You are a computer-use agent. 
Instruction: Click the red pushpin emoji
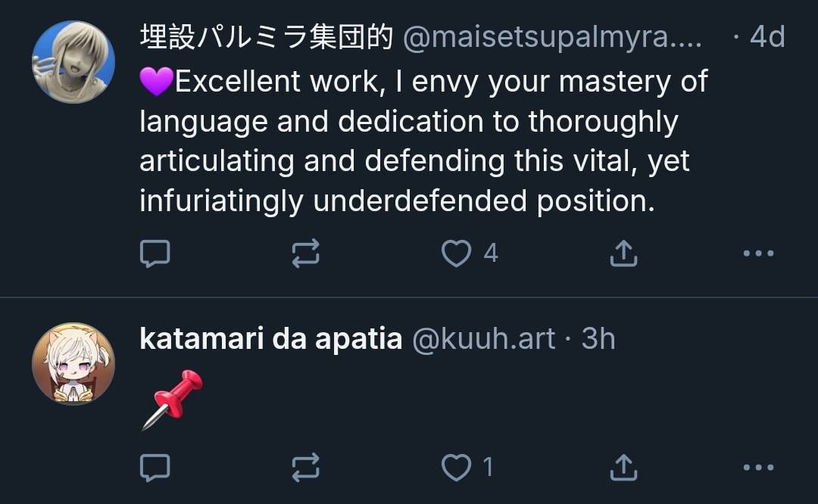coord(172,400)
